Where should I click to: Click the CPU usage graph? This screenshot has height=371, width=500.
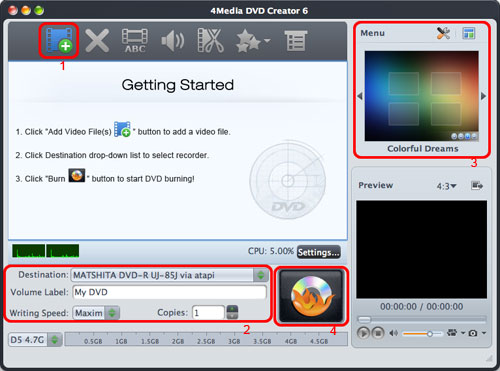coord(46,251)
